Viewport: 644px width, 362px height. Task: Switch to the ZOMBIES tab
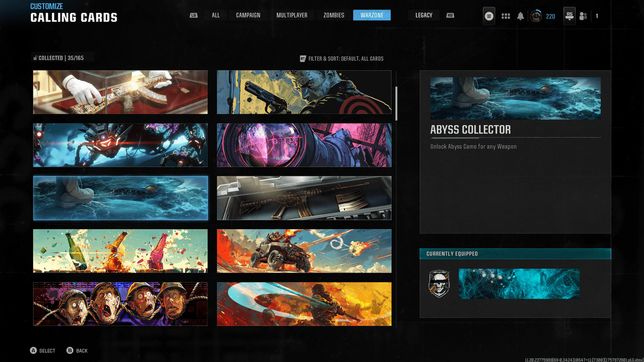[x=333, y=15]
